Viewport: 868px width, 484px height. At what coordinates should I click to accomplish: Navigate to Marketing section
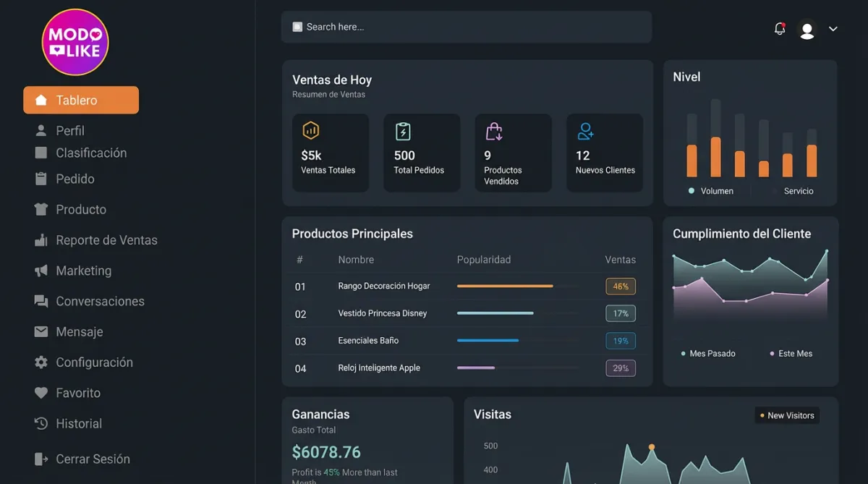pos(84,271)
